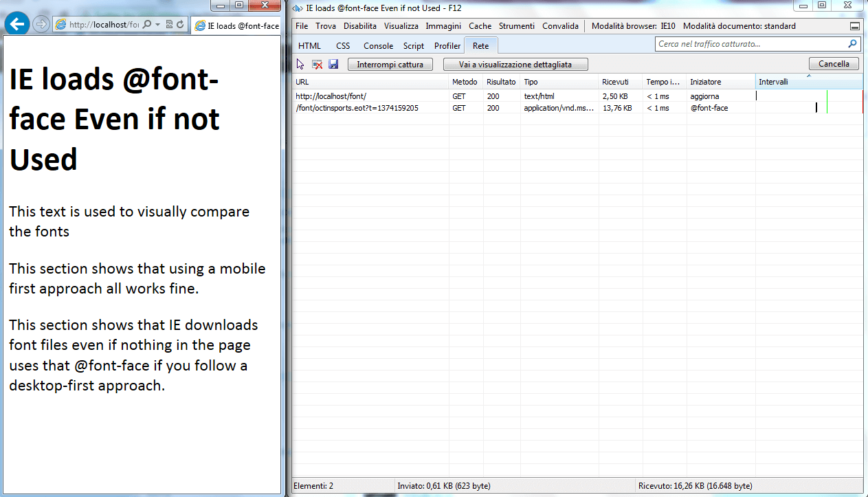The width and height of the screenshot is (868, 497).
Task: Clear network entries with the red X icon
Action: pos(317,63)
